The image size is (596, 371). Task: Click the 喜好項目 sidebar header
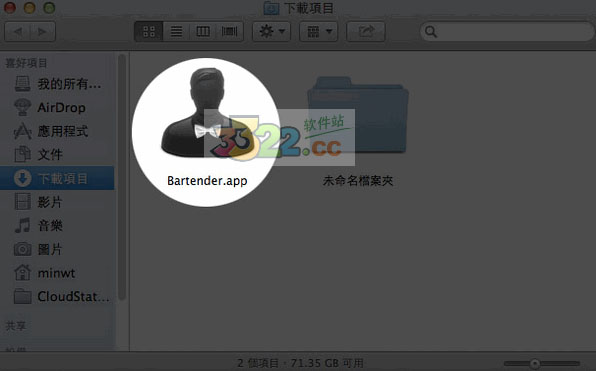26,63
